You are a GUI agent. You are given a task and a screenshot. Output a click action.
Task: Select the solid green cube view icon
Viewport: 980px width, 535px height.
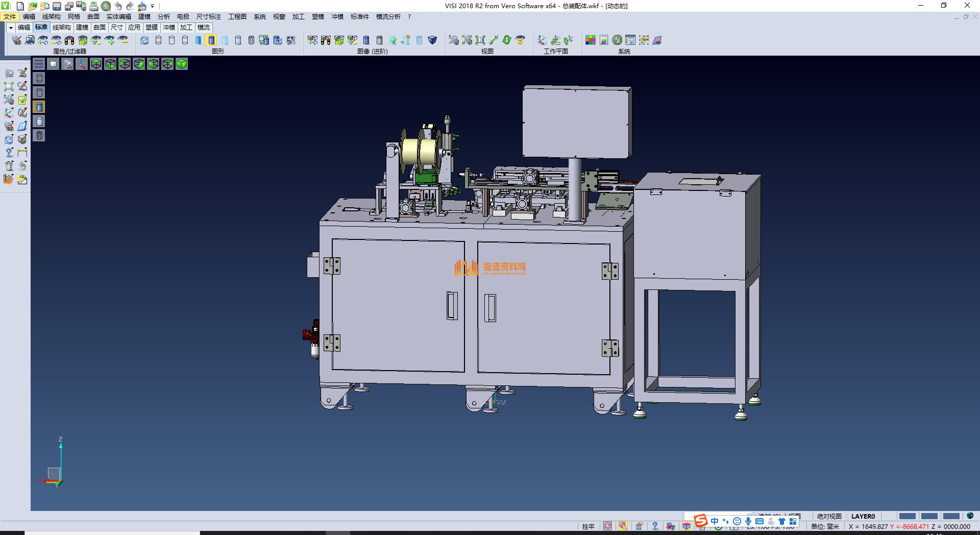pos(182,64)
